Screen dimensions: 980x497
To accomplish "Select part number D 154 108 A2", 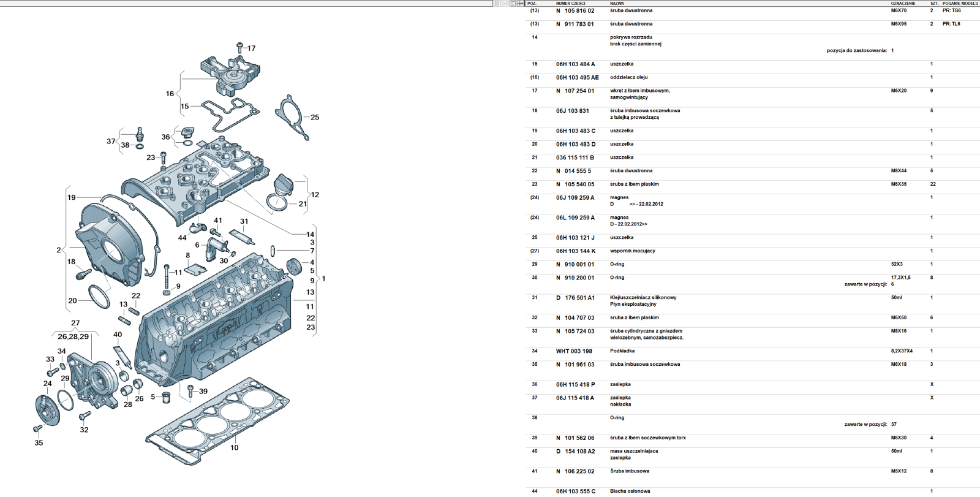I will [x=575, y=452].
